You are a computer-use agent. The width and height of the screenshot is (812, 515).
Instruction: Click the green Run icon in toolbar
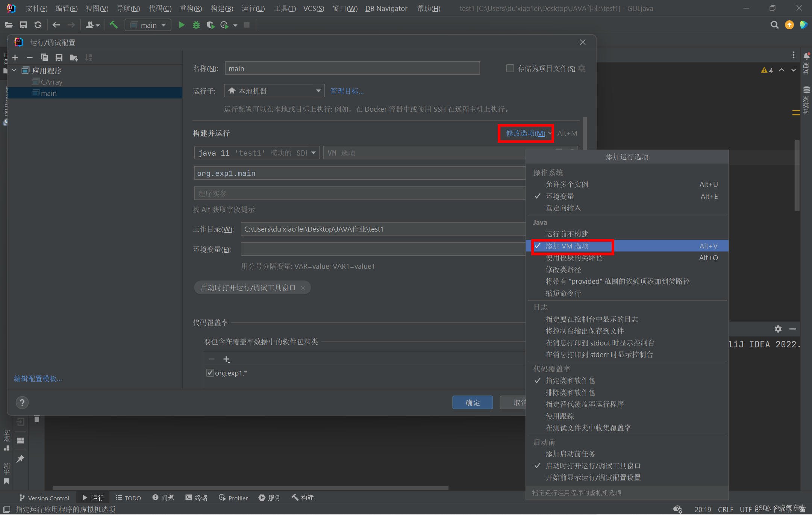point(182,25)
